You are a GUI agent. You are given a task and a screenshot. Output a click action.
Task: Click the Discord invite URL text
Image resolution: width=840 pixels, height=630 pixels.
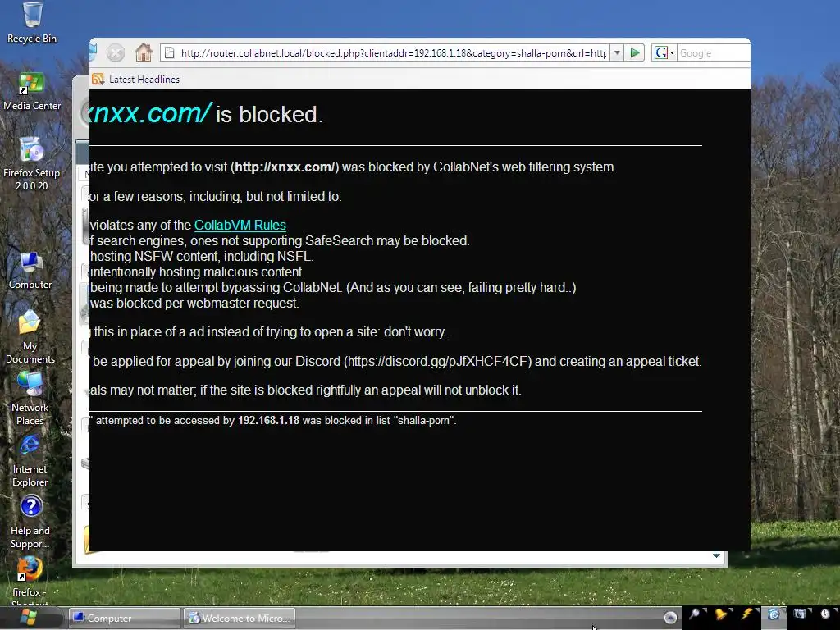pos(437,362)
